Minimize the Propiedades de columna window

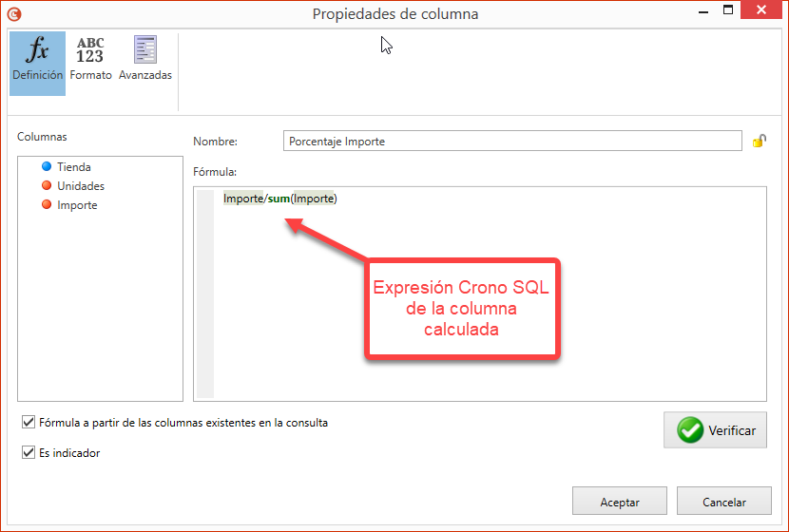(x=703, y=11)
